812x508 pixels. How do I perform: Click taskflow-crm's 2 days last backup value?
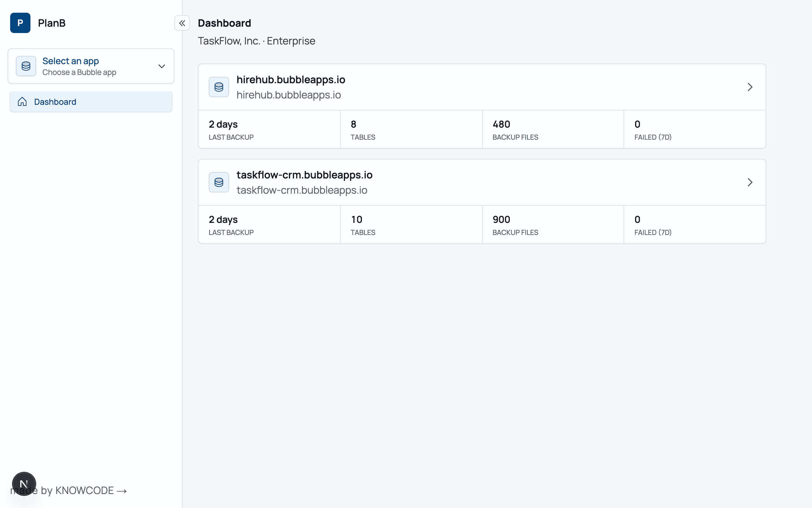[x=223, y=219]
